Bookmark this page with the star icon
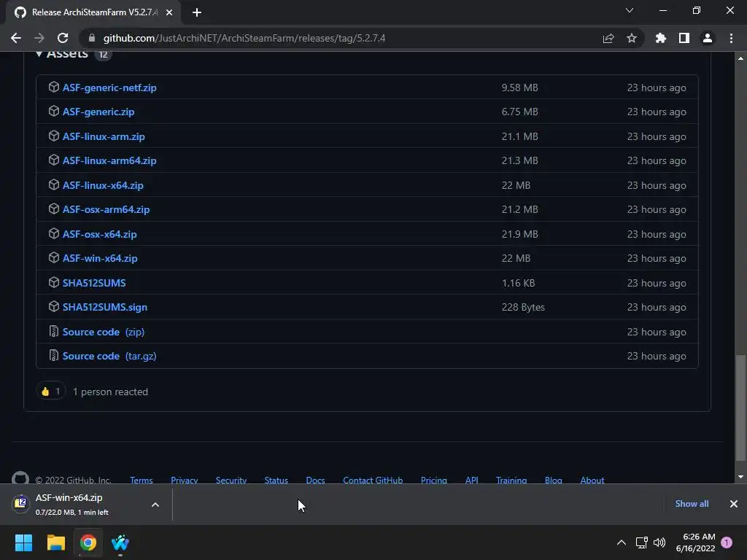The height and width of the screenshot is (560, 747). (632, 38)
